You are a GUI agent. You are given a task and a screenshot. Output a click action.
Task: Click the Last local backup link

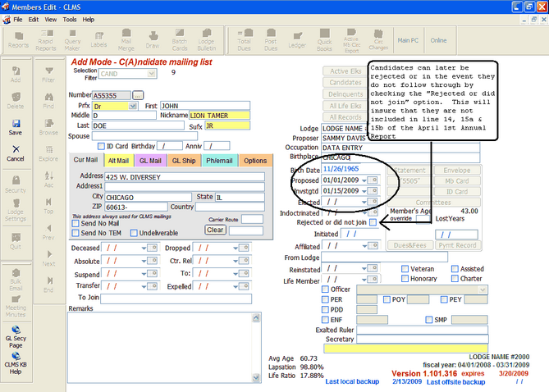[x=353, y=382]
